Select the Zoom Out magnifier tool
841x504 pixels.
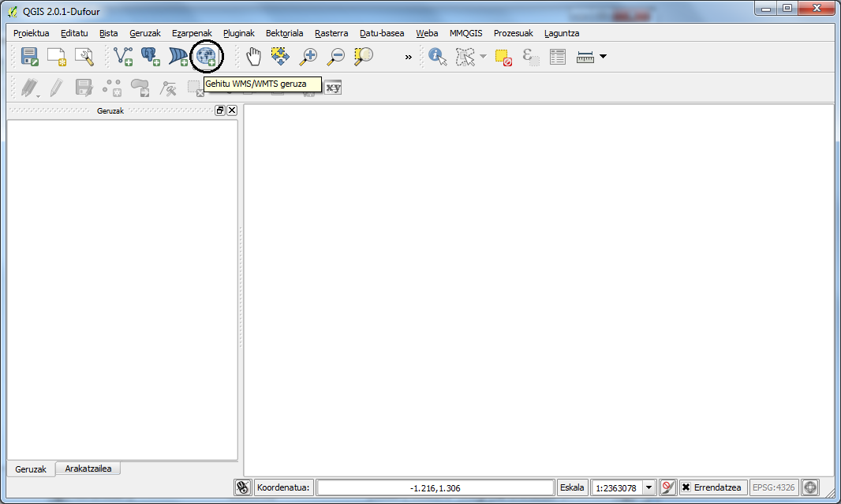[336, 56]
